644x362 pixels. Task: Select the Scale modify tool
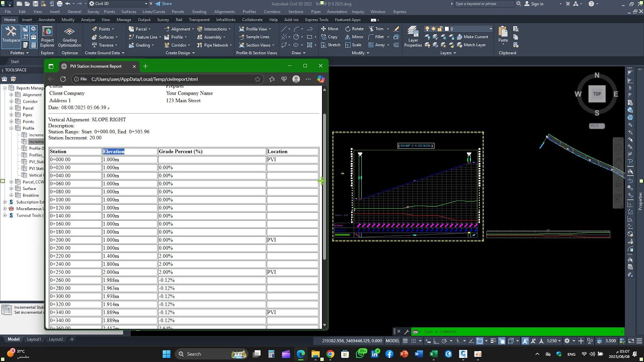(x=353, y=45)
